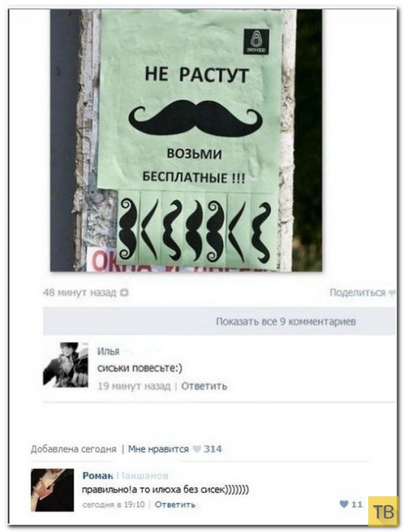Click the heart icon beside 314 likes
The width and height of the screenshot is (404, 532).
[197, 449]
